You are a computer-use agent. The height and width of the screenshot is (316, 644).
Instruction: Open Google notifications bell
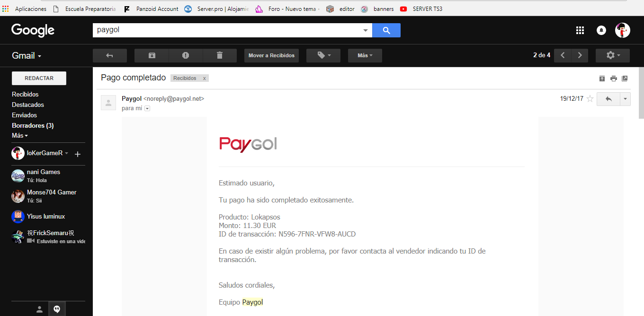pos(601,30)
